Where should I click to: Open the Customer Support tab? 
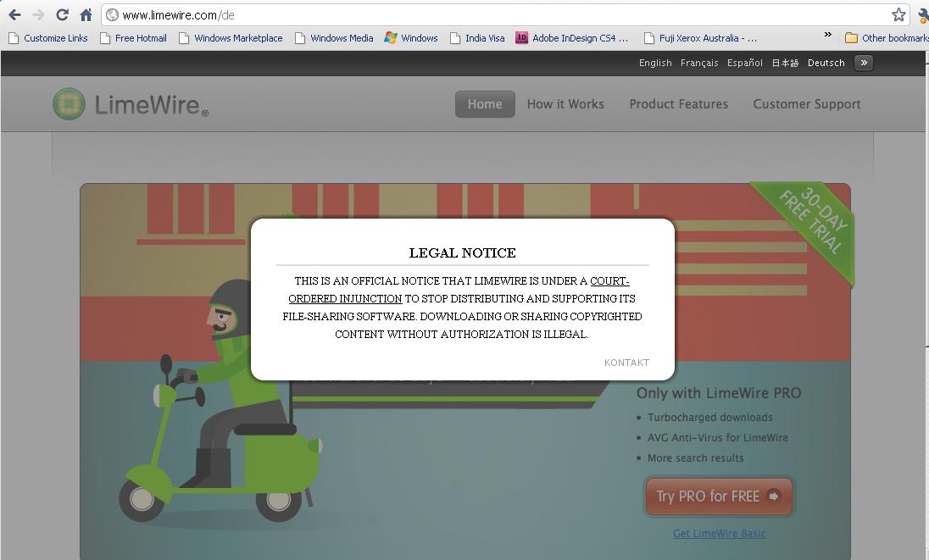(806, 104)
